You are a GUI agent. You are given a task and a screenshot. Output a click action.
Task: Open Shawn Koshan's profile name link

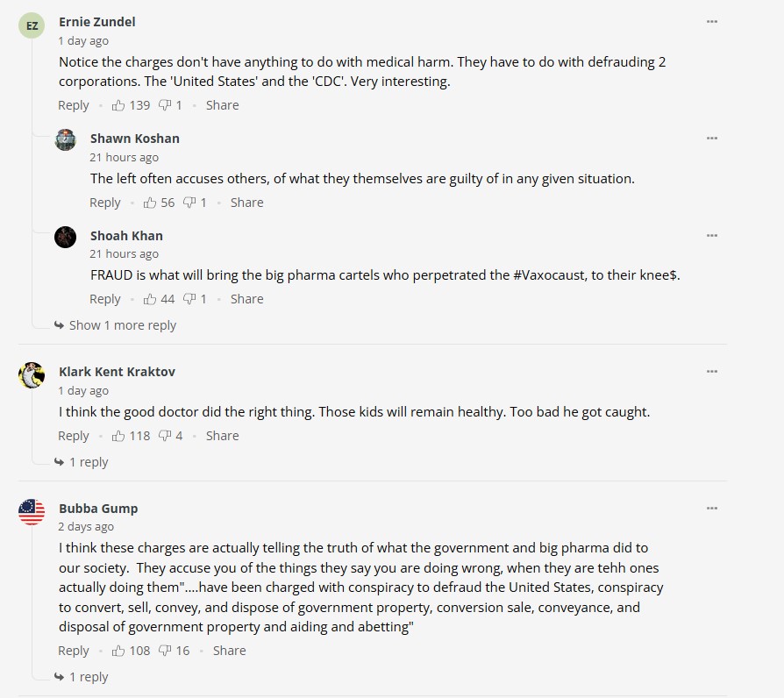pyautogui.click(x=134, y=139)
